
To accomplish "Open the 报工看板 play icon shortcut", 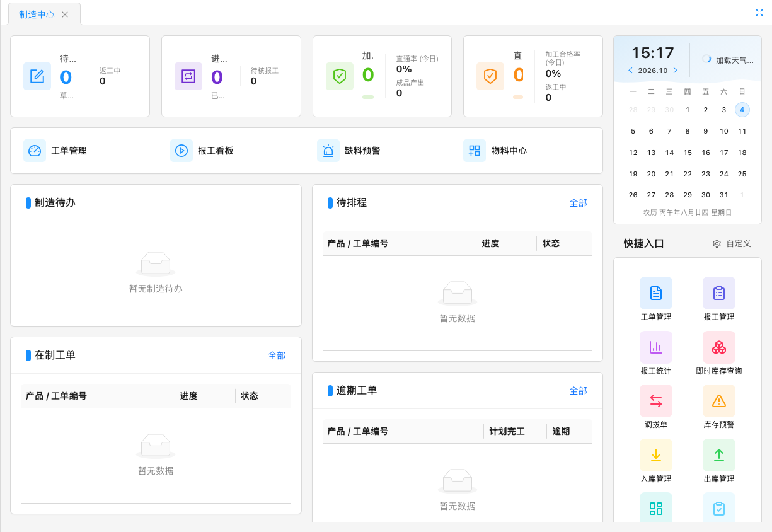I will [x=181, y=151].
